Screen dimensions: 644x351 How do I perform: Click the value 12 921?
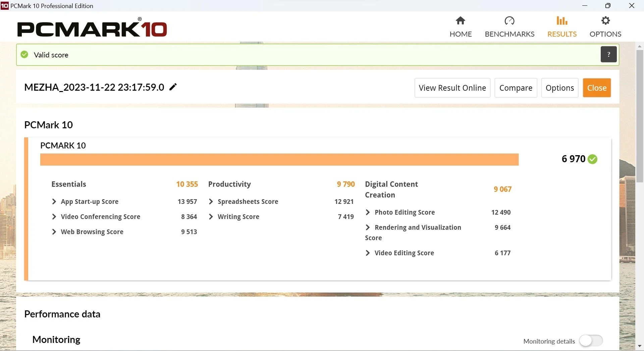click(344, 202)
